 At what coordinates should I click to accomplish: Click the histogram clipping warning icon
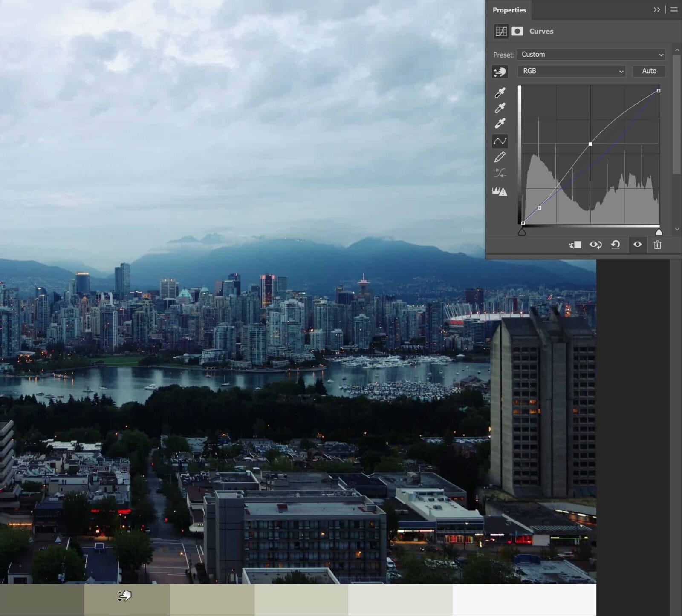pyautogui.click(x=500, y=191)
